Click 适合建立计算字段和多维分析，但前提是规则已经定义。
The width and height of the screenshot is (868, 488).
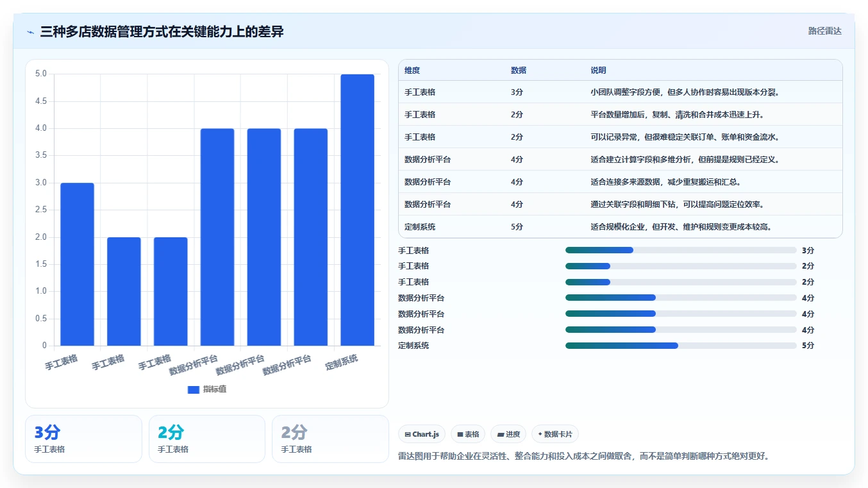click(685, 160)
